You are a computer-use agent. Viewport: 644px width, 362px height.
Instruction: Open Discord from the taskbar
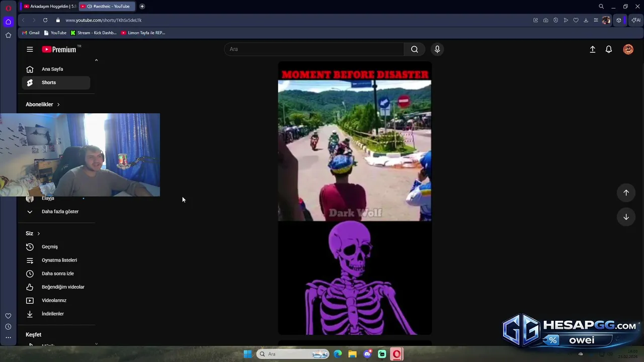367,354
